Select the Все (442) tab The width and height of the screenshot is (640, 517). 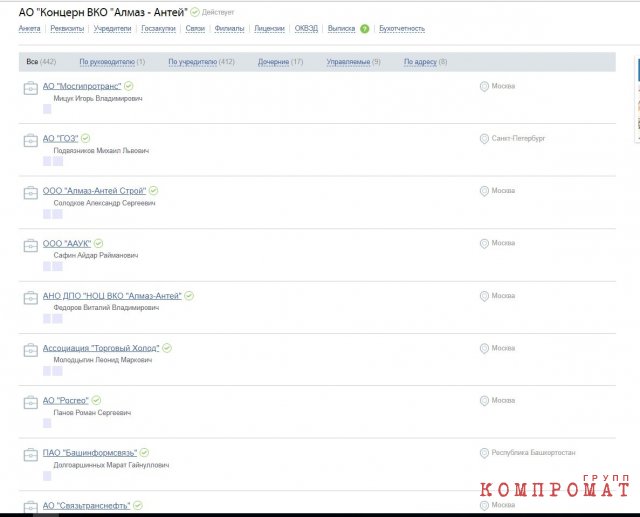41,62
